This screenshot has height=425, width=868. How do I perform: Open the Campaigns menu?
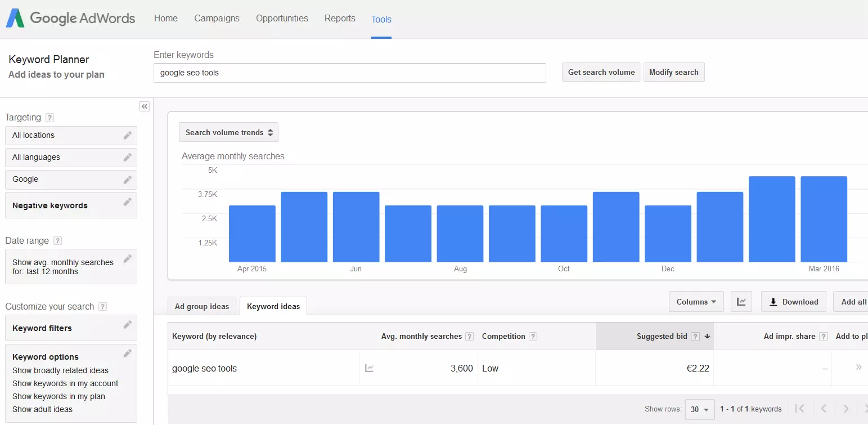(x=217, y=19)
